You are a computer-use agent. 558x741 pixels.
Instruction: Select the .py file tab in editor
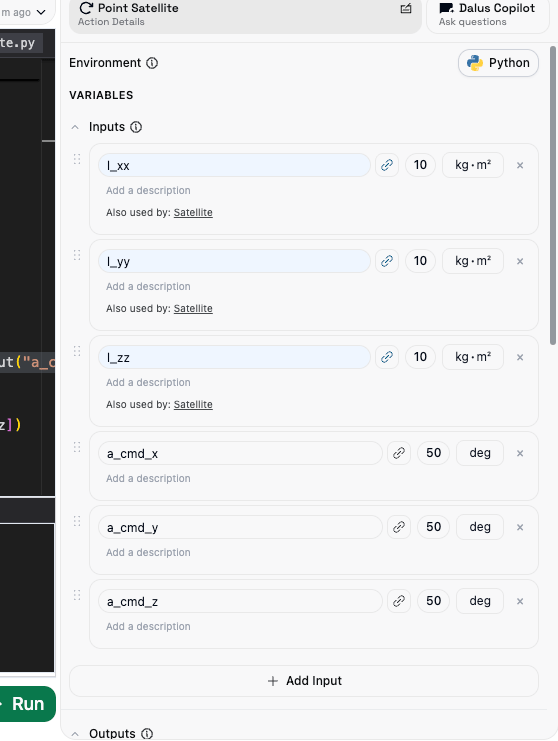tap(20, 43)
